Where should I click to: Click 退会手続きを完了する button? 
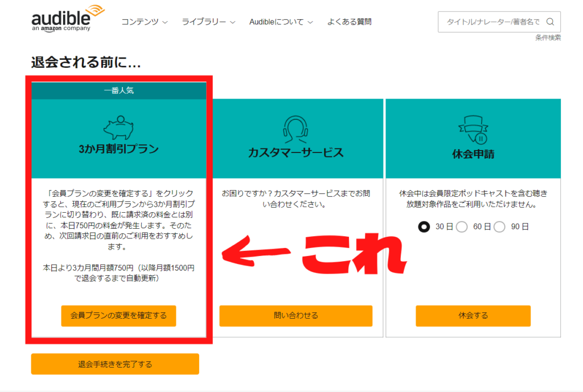point(115,364)
